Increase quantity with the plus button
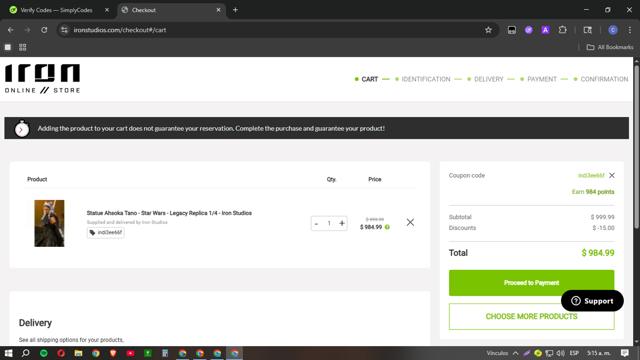Image resolution: width=640 pixels, height=360 pixels. tap(342, 223)
